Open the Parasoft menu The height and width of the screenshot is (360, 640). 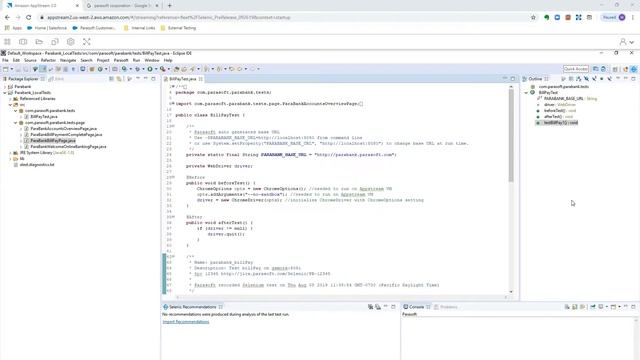(x=121, y=60)
